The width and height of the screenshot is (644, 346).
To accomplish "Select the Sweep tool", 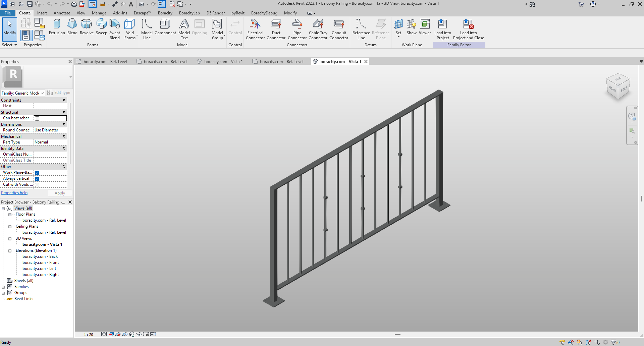I will pos(101,27).
